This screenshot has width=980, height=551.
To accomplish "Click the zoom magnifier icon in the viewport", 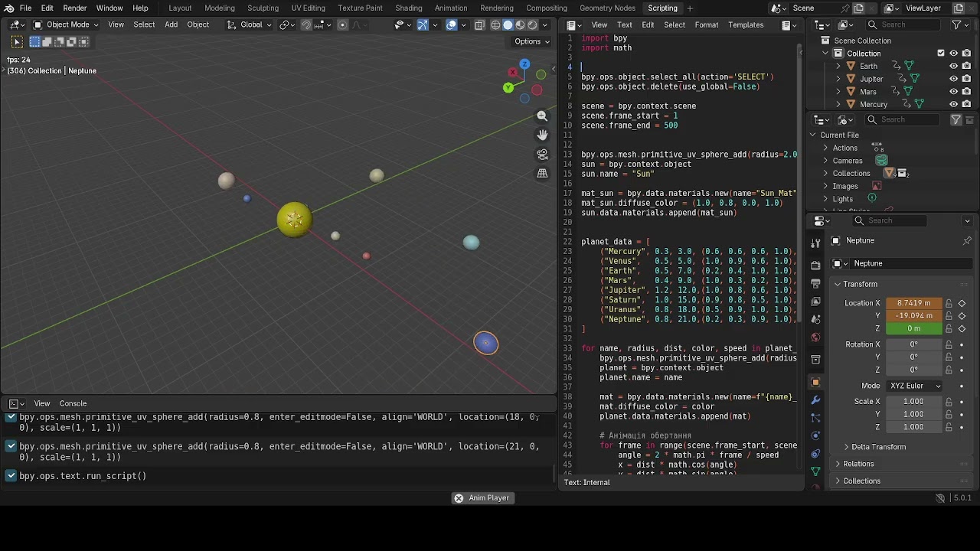I will tap(542, 116).
